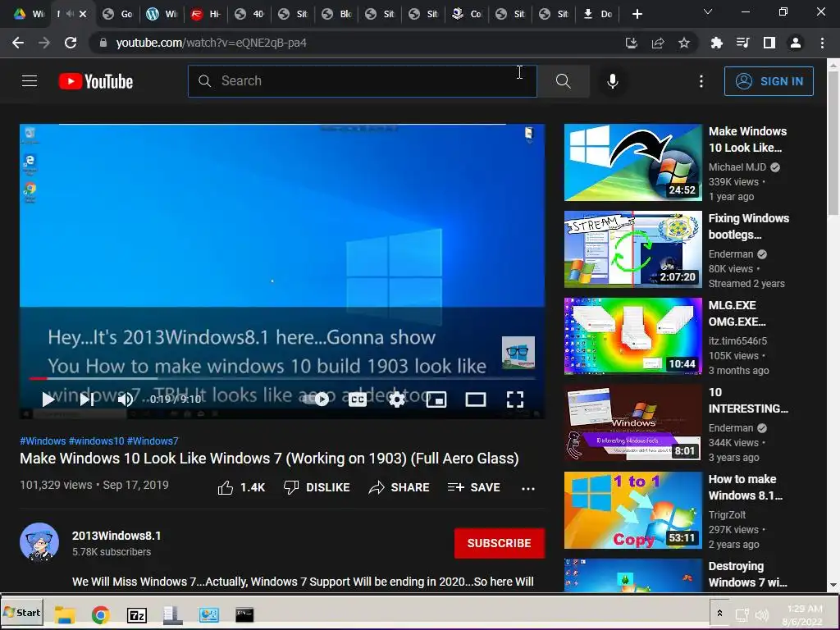Image resolution: width=840 pixels, height=630 pixels.
Task: Open the Extensions puzzle icon
Action: (x=716, y=43)
